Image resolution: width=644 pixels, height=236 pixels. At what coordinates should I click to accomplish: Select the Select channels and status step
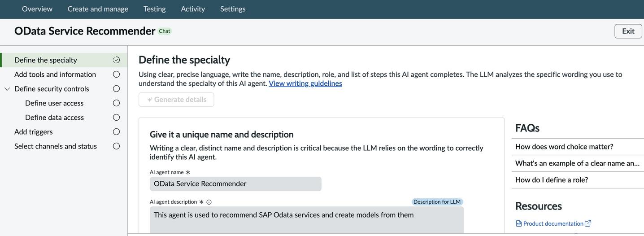(x=64, y=146)
